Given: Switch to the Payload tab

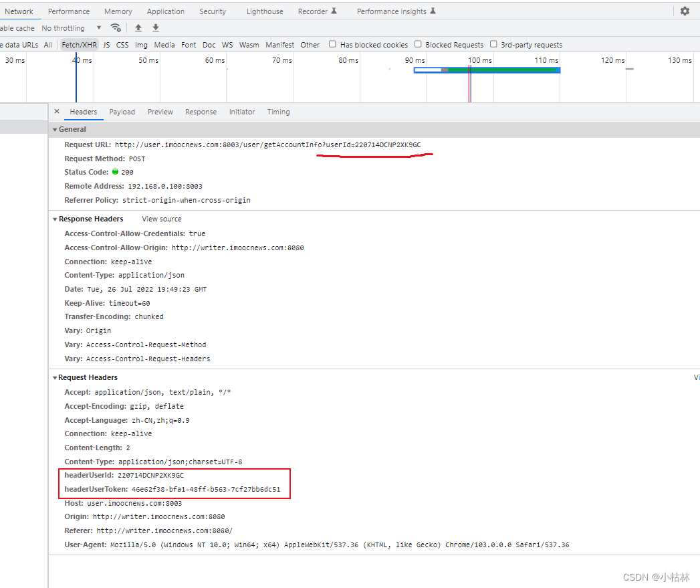Looking at the screenshot, I should click(122, 112).
